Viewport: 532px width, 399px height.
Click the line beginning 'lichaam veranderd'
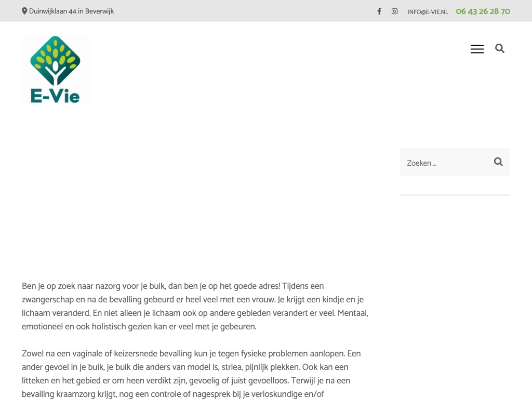[x=195, y=313]
